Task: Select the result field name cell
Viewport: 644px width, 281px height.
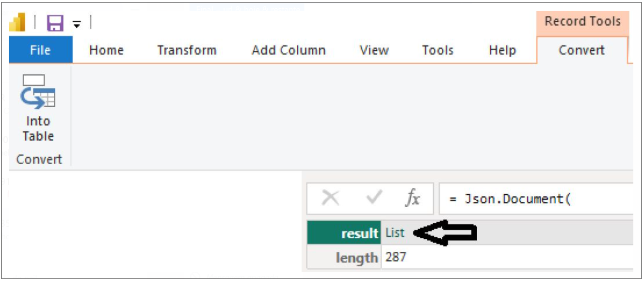Action: click(x=344, y=233)
